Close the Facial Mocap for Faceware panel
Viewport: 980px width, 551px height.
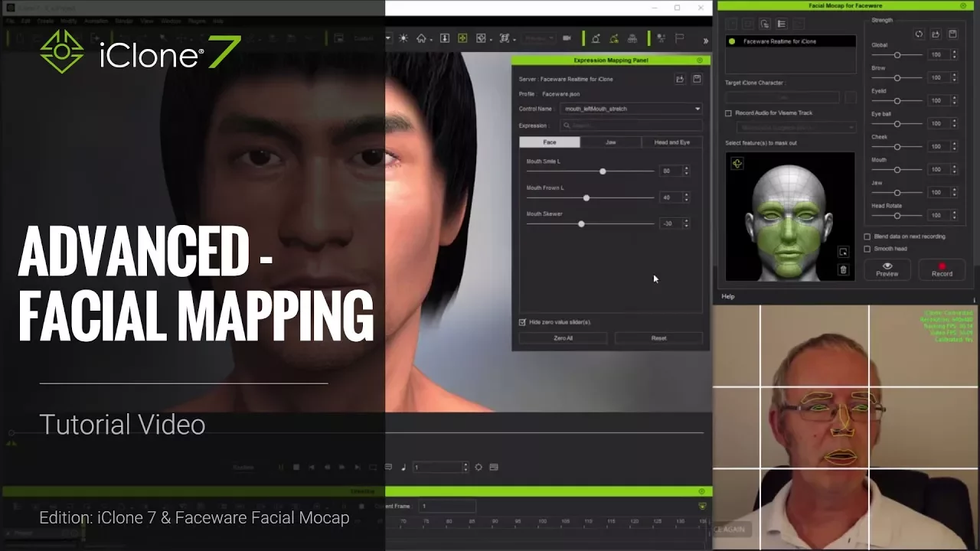(x=963, y=5)
